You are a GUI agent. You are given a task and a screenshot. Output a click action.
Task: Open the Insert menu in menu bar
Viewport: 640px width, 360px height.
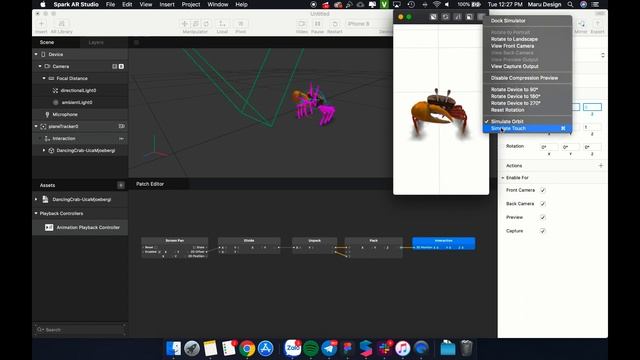coord(167,4)
